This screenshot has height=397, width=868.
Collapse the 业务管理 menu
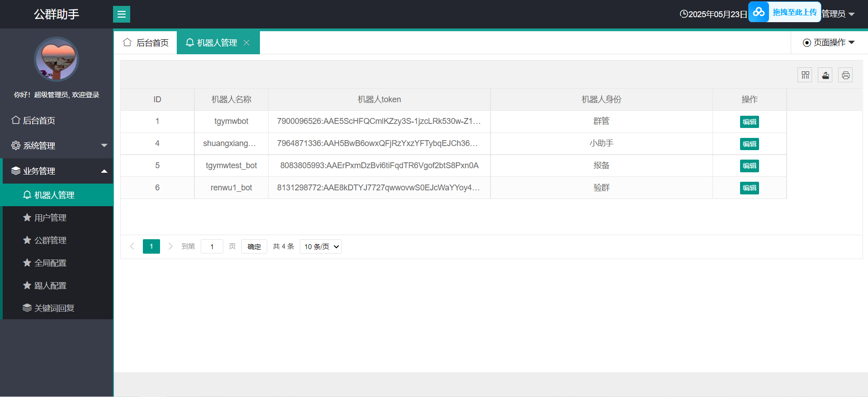[57, 171]
